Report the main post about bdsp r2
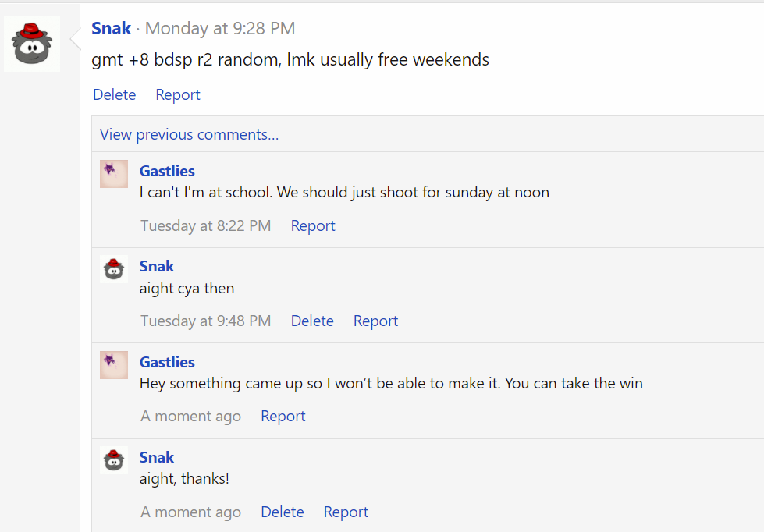Image resolution: width=764 pixels, height=532 pixels. coord(178,94)
